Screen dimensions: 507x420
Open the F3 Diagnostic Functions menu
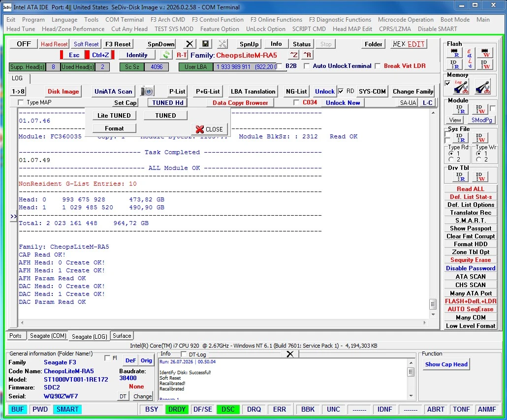(340, 19)
